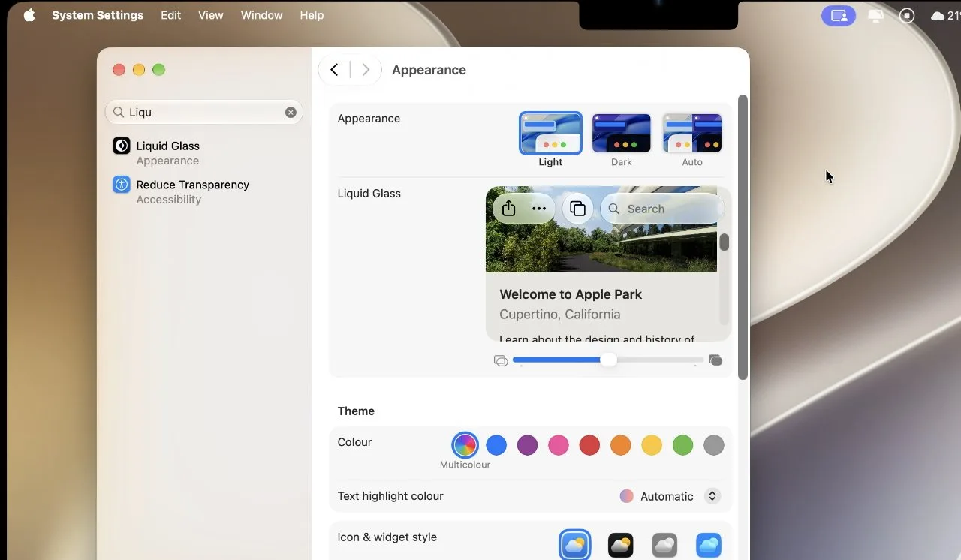The height and width of the screenshot is (560, 961).
Task: Click the screen recording stop icon
Action: click(907, 16)
